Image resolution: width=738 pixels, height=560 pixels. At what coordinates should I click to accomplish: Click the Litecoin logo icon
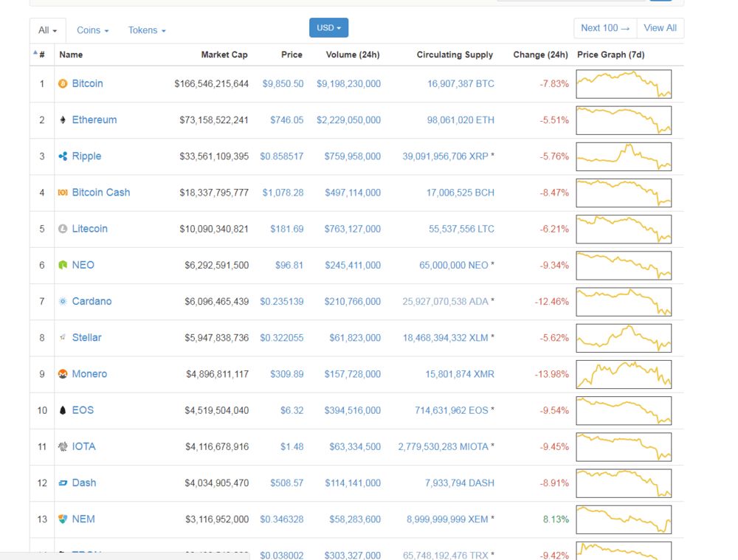63,229
